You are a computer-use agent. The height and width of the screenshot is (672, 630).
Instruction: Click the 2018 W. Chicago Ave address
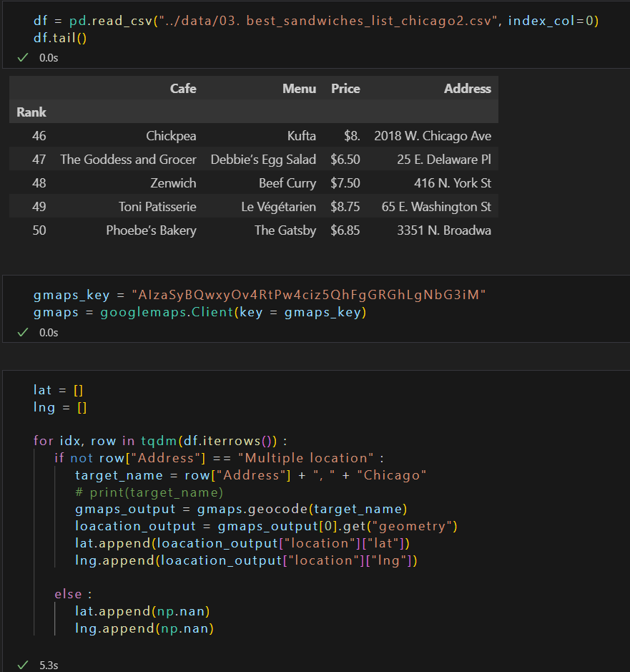coord(433,136)
